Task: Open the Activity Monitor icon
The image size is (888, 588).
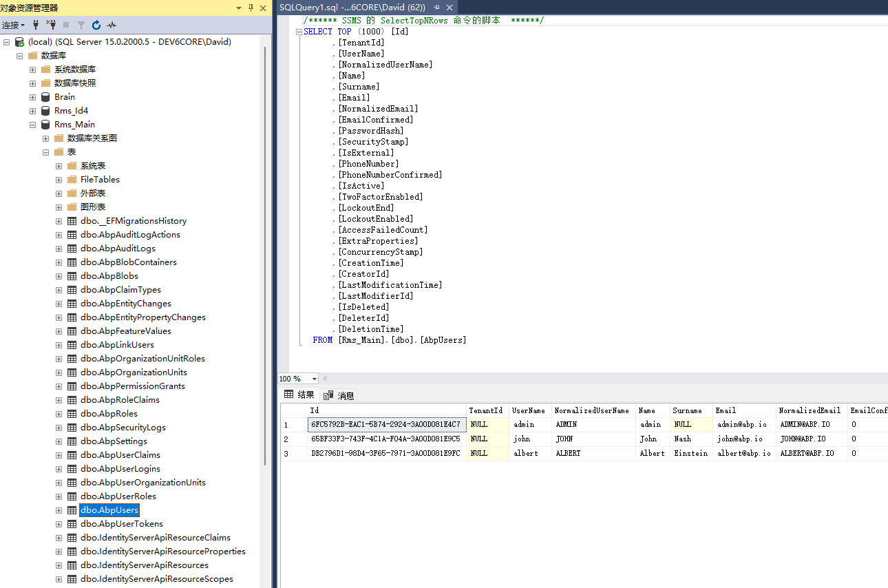Action: [112, 25]
